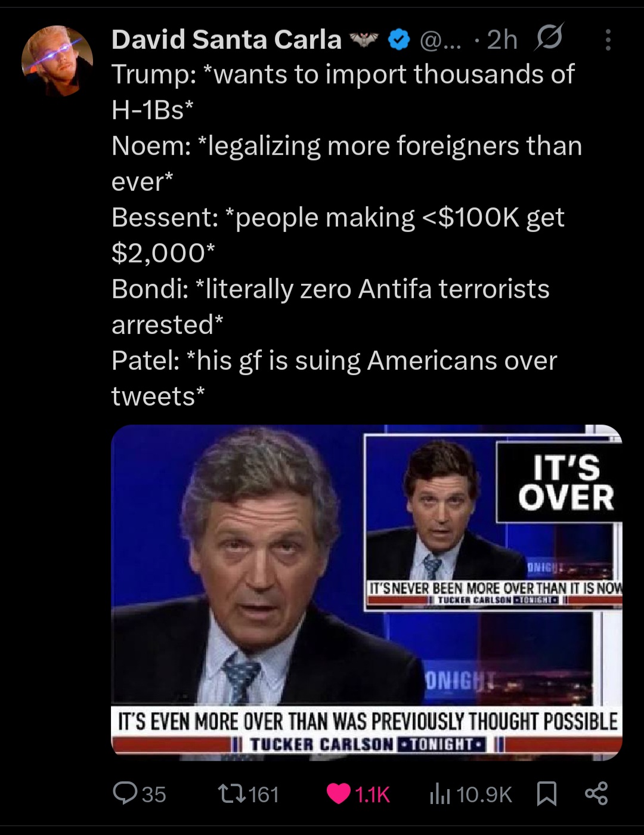Toggle the bookmark icon

point(546,794)
